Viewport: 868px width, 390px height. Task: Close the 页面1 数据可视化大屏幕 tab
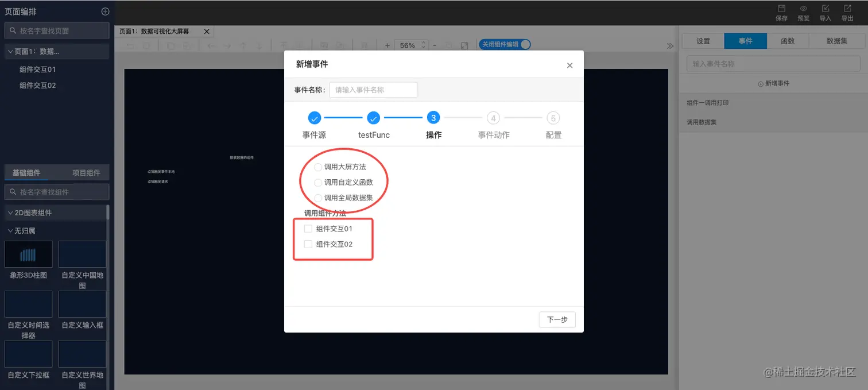(207, 32)
